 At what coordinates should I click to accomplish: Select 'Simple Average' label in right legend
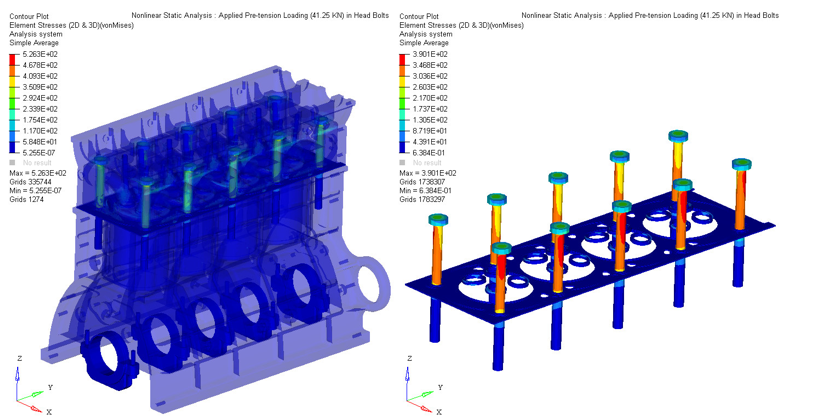coord(424,43)
